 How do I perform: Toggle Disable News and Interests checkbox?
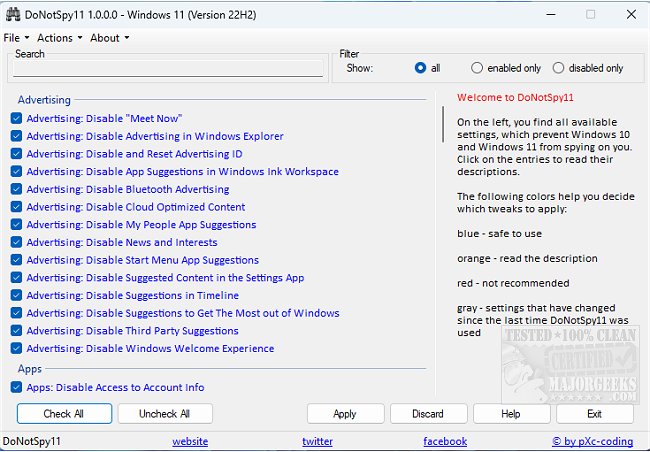17,242
